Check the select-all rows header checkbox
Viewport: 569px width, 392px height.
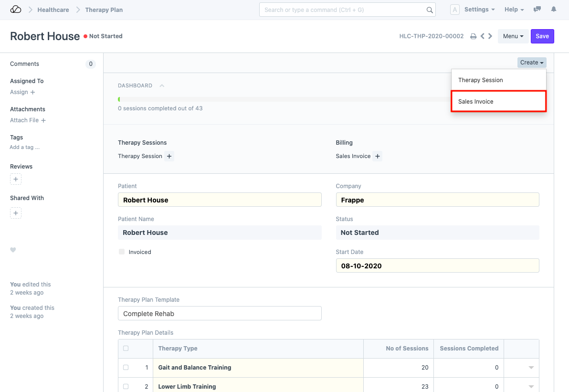coord(126,348)
